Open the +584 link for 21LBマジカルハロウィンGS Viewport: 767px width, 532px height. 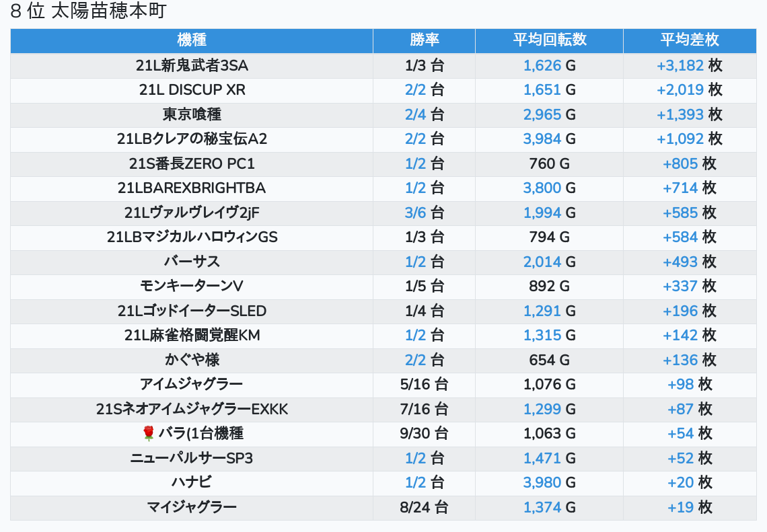pyautogui.click(x=680, y=237)
